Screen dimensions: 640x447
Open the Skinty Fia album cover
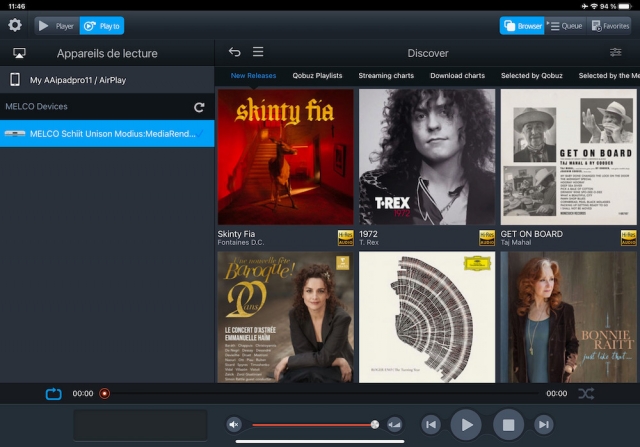285,157
